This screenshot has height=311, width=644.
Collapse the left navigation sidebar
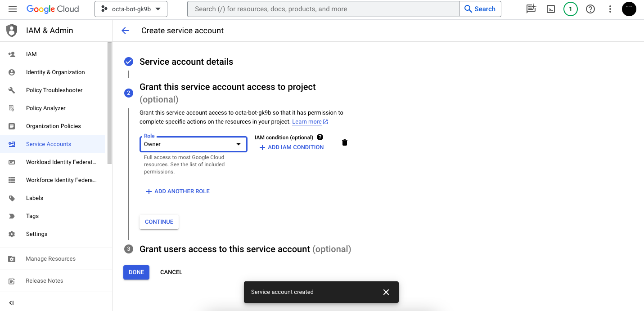tap(11, 303)
